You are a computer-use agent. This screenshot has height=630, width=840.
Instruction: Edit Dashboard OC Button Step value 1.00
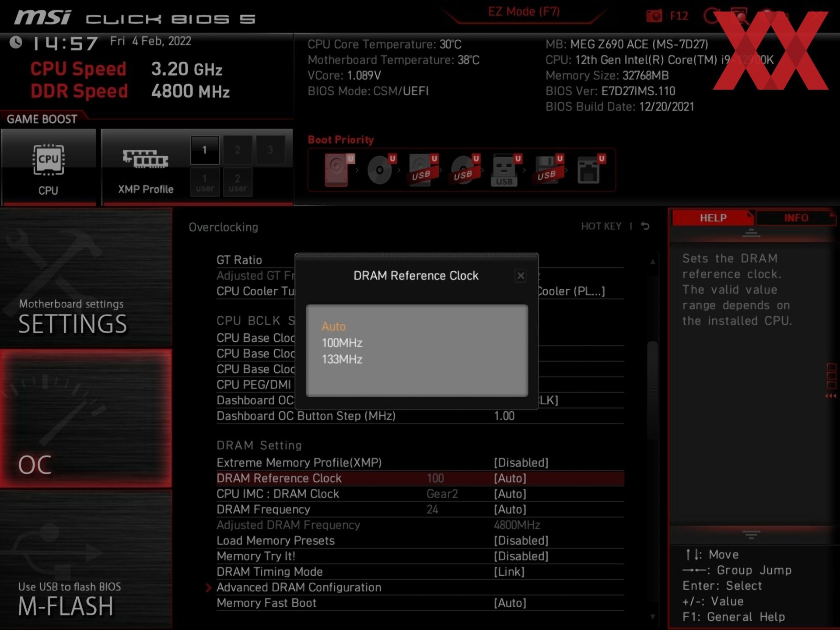(504, 416)
